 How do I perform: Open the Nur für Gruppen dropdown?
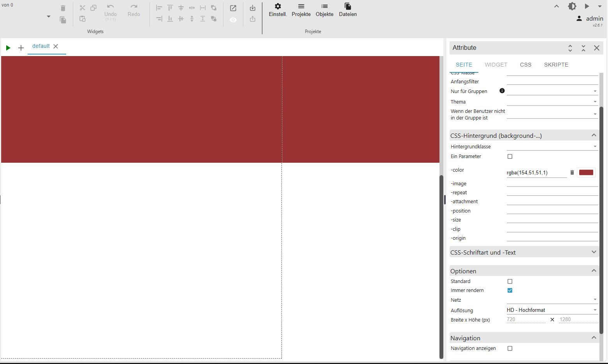(x=552, y=91)
